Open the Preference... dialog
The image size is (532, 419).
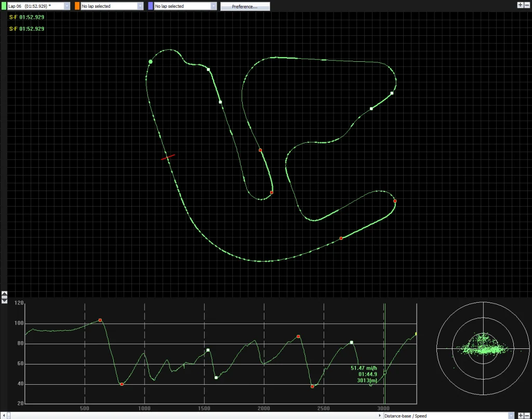[245, 6]
